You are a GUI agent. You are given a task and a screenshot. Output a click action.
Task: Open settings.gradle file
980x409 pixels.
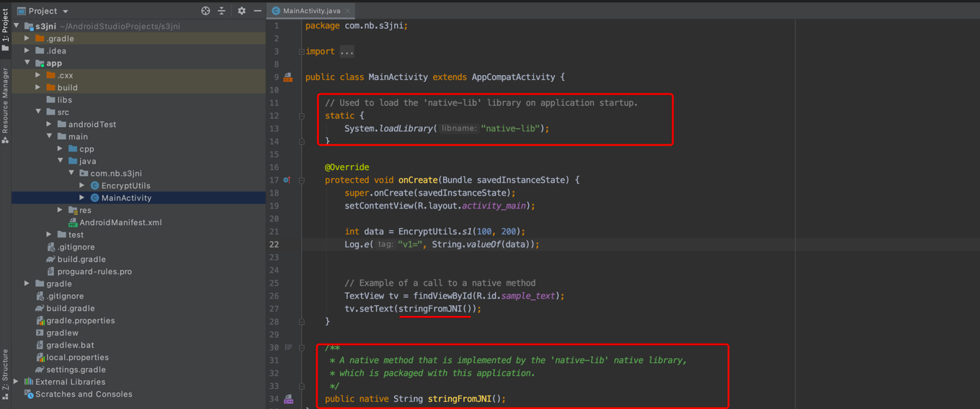click(71, 369)
